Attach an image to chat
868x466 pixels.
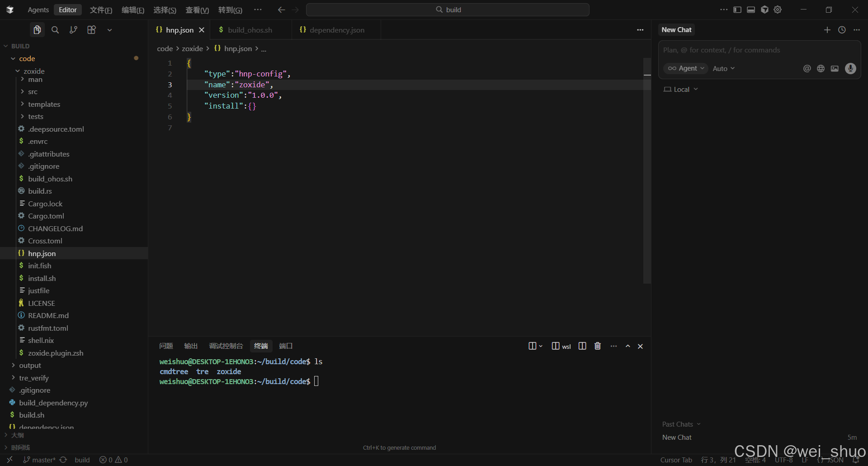(835, 68)
